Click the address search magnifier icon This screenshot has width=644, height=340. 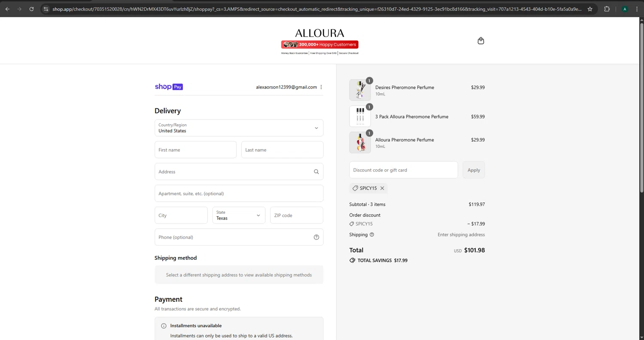tap(316, 172)
